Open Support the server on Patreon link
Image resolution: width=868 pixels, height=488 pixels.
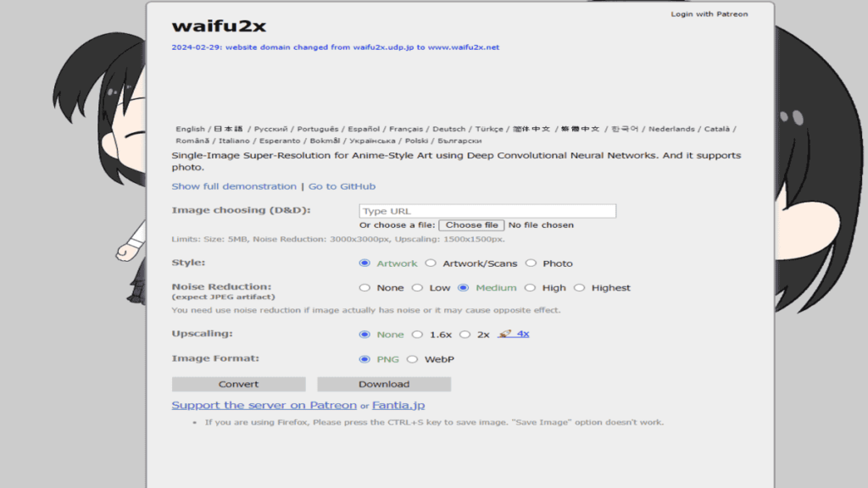tap(264, 405)
